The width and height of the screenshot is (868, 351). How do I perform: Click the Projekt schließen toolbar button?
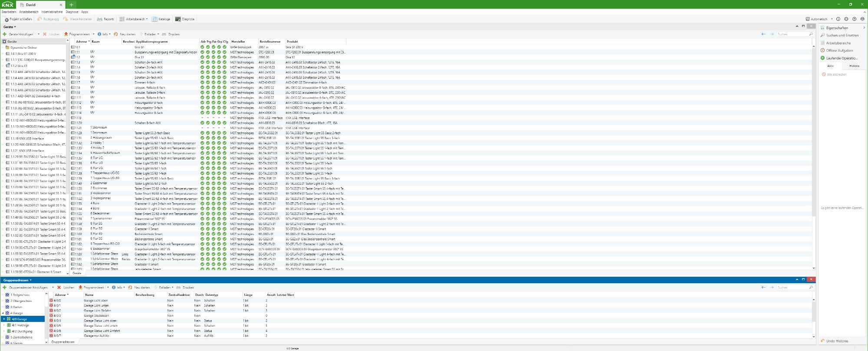point(18,19)
